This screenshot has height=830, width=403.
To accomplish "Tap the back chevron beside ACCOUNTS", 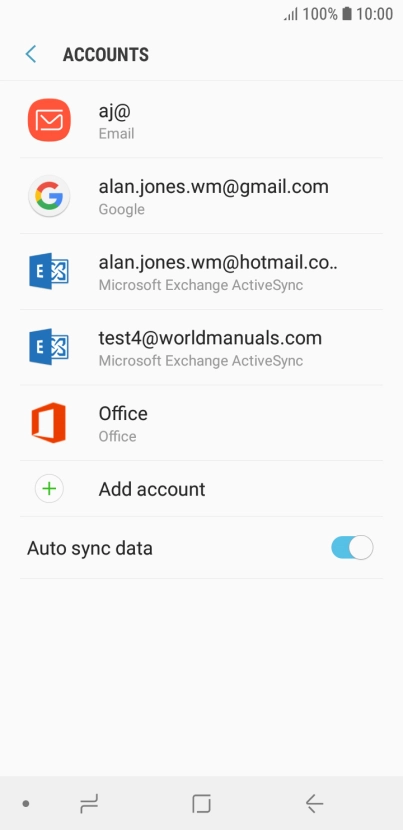I will tap(31, 55).
